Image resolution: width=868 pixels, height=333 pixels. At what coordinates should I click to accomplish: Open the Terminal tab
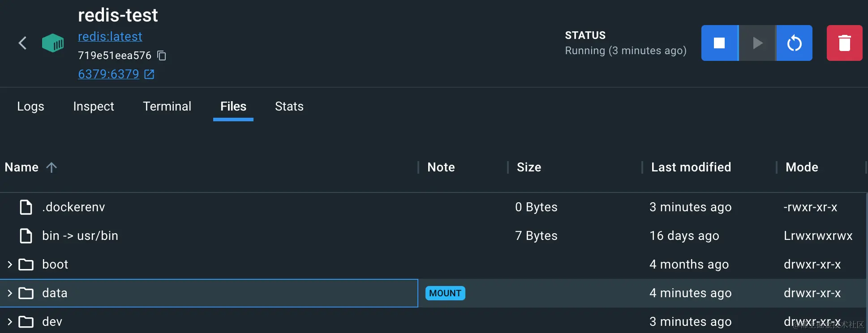(x=167, y=106)
